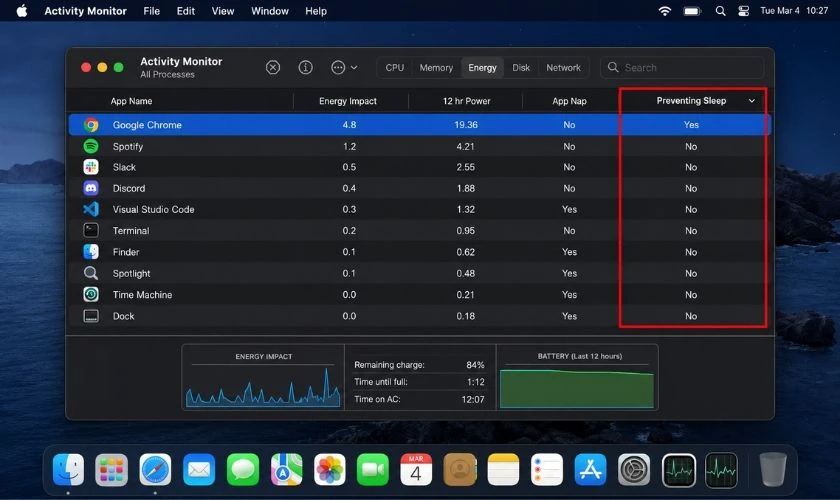Open the Trash in the Dock

pyautogui.click(x=773, y=469)
